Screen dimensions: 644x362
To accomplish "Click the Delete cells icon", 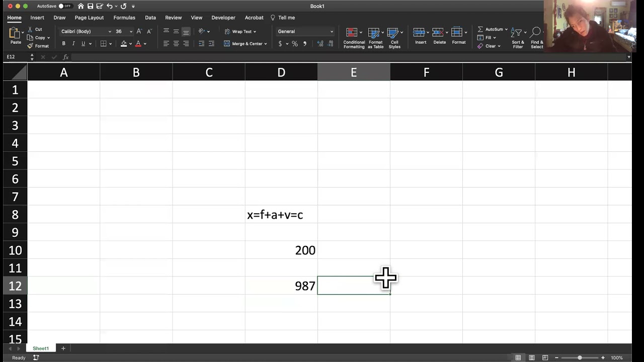I will click(x=438, y=32).
